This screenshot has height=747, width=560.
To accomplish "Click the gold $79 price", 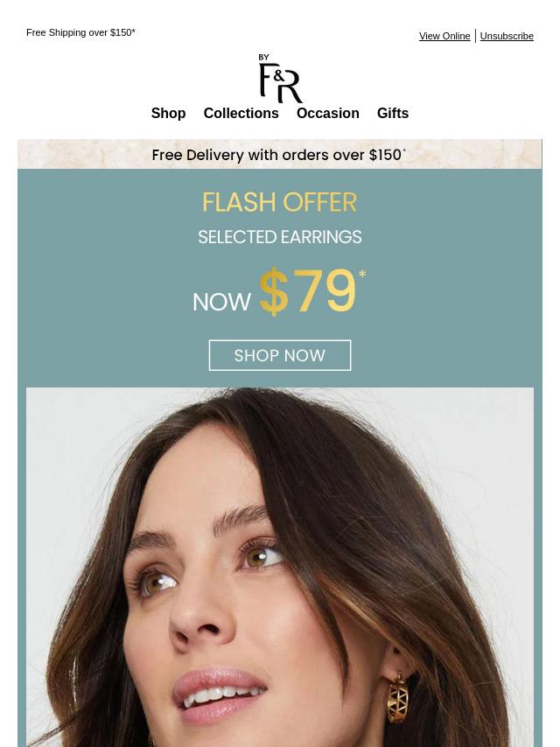I will [x=307, y=291].
